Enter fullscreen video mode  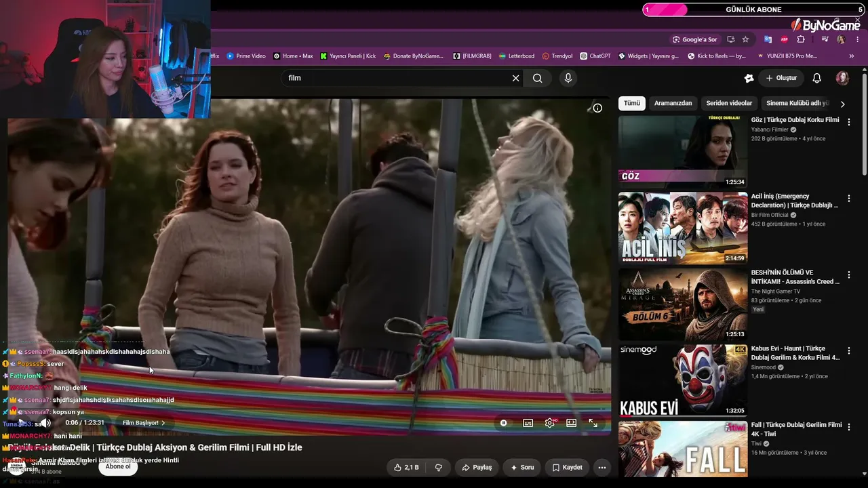tap(593, 423)
